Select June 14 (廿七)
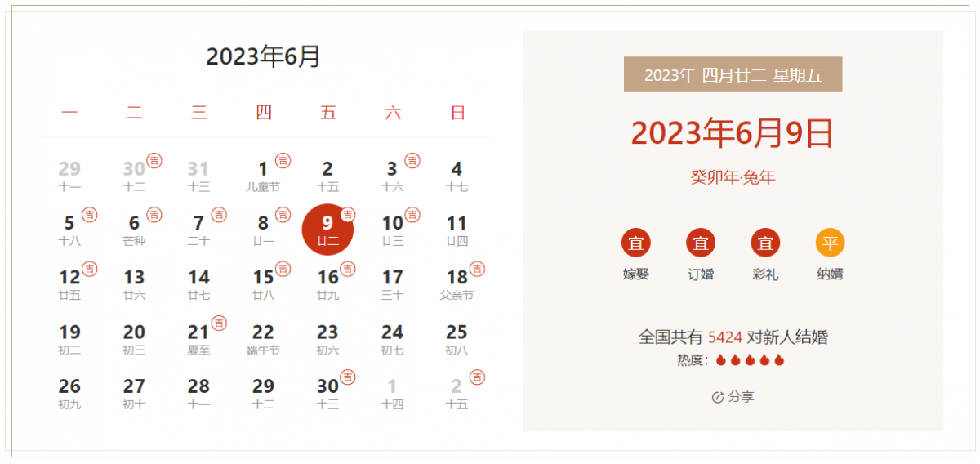 (x=198, y=284)
